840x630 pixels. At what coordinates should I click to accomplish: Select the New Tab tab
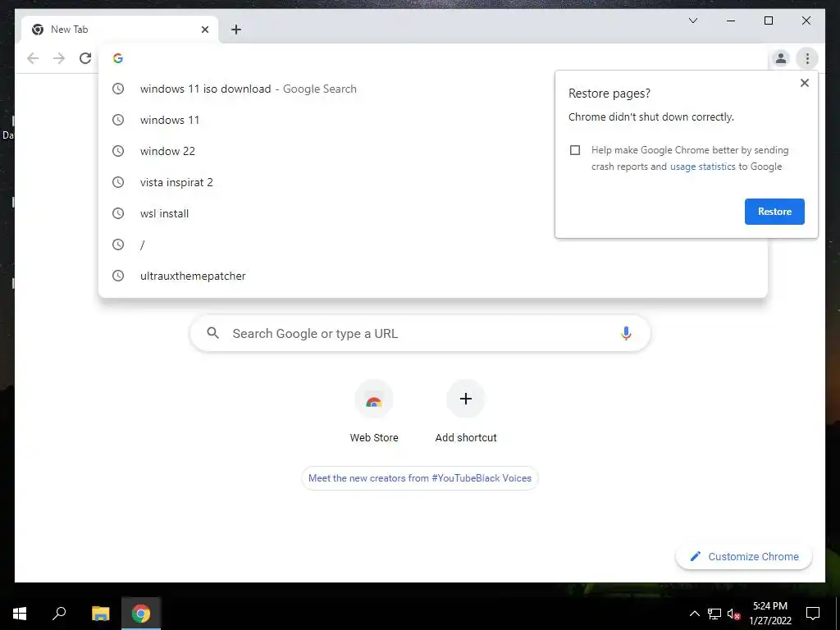click(x=119, y=30)
